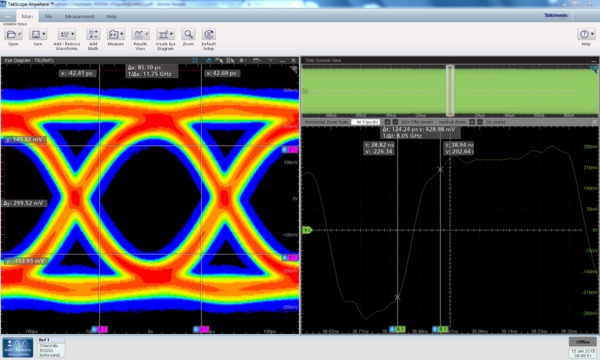The width and height of the screenshot is (600, 360).
Task: Expand the Open button dropdown arrow
Action: click(x=20, y=34)
